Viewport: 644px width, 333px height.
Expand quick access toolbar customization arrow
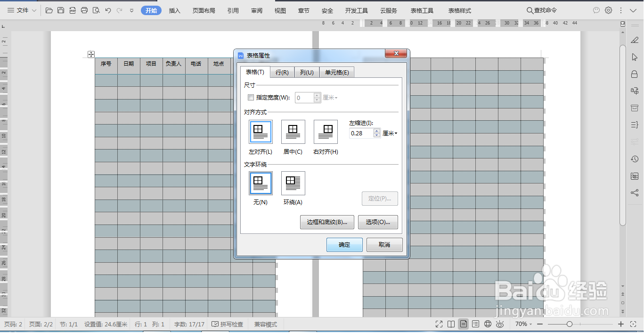[x=131, y=10]
